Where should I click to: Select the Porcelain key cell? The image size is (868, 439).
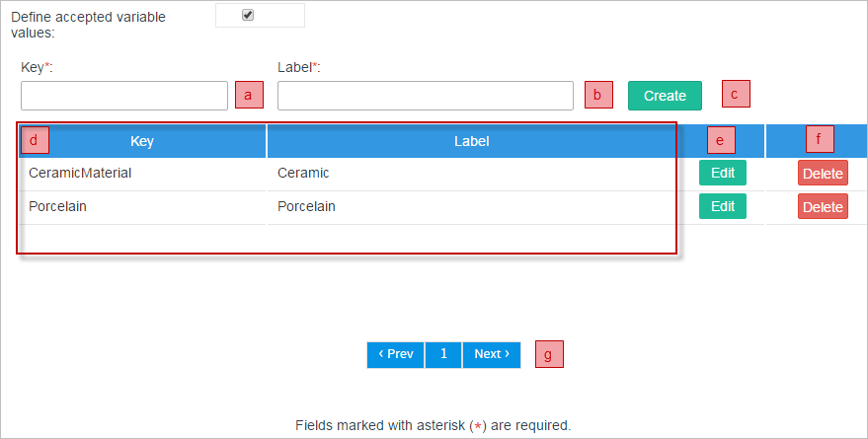[57, 206]
